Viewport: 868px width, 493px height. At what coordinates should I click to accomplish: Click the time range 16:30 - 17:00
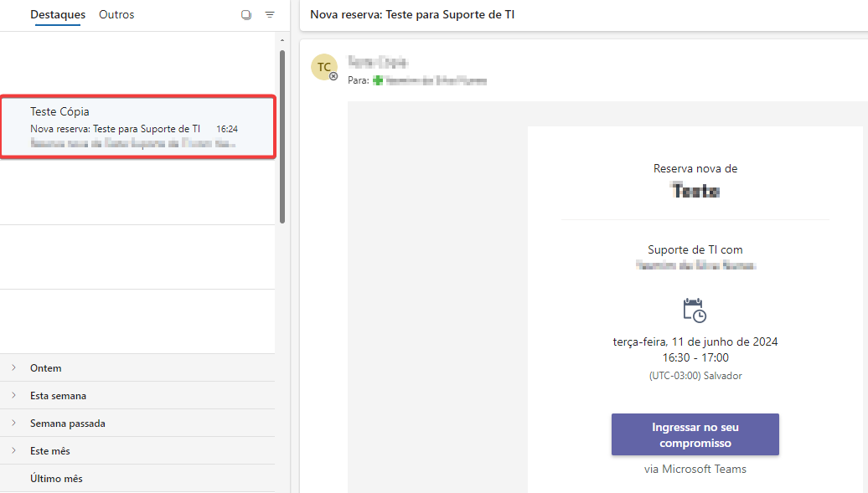pos(695,358)
